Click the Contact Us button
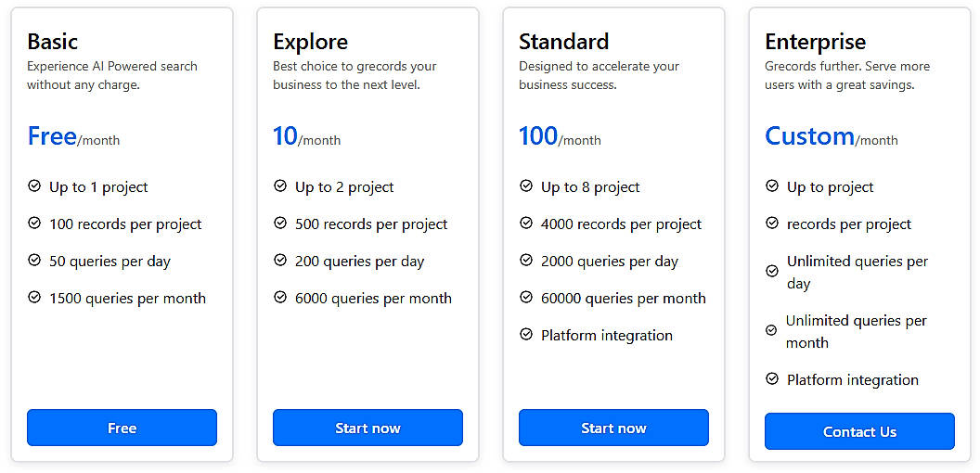Image resolution: width=980 pixels, height=473 pixels. 859,431
